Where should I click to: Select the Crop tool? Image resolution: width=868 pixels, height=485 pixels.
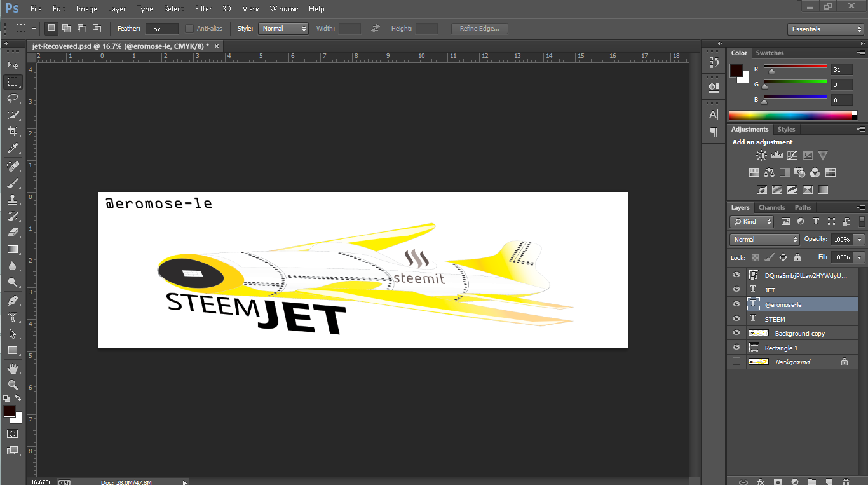click(x=13, y=131)
